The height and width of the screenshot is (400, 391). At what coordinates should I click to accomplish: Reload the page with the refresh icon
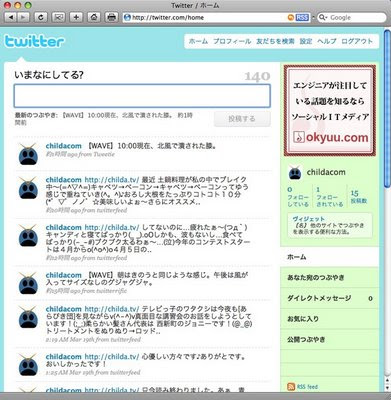click(41, 17)
